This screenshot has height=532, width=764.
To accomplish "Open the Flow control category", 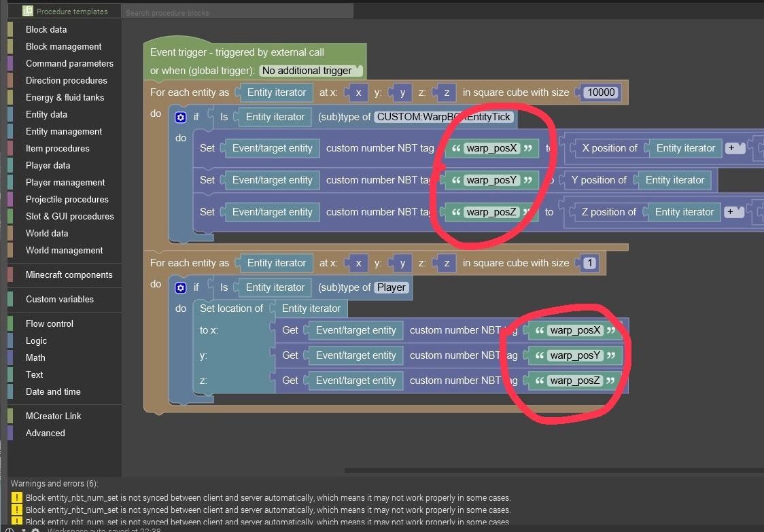I will coord(50,323).
